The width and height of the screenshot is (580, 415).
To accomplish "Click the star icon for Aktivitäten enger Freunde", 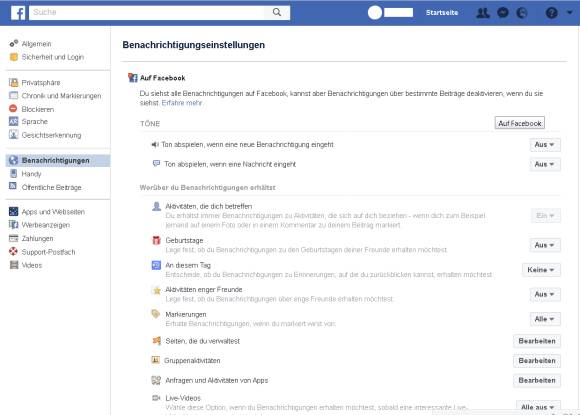I will pyautogui.click(x=156, y=290).
